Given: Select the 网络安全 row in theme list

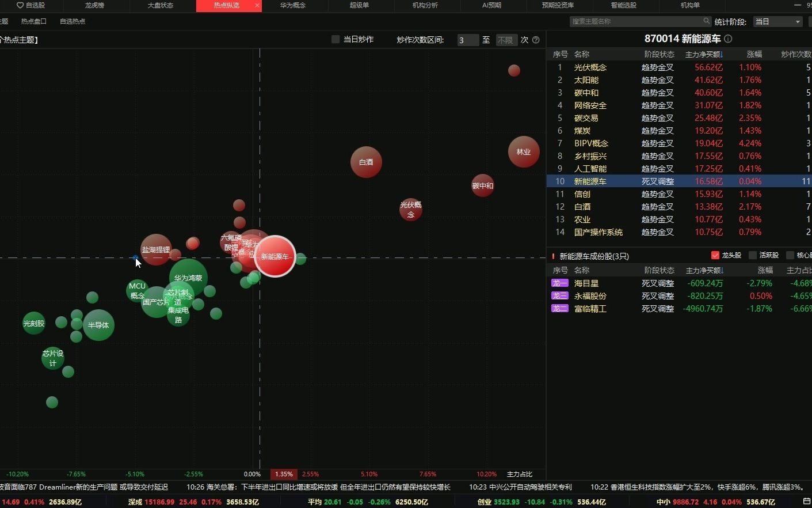Looking at the screenshot, I should pyautogui.click(x=679, y=105).
